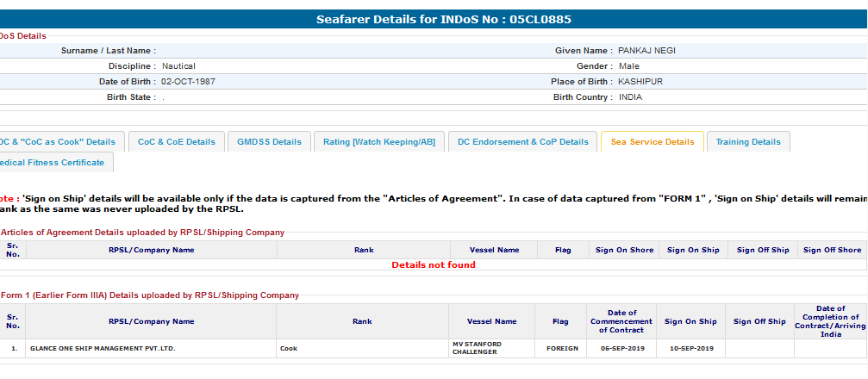Select the Cook rank cell
The width and height of the screenshot is (868, 379).
click(x=290, y=349)
